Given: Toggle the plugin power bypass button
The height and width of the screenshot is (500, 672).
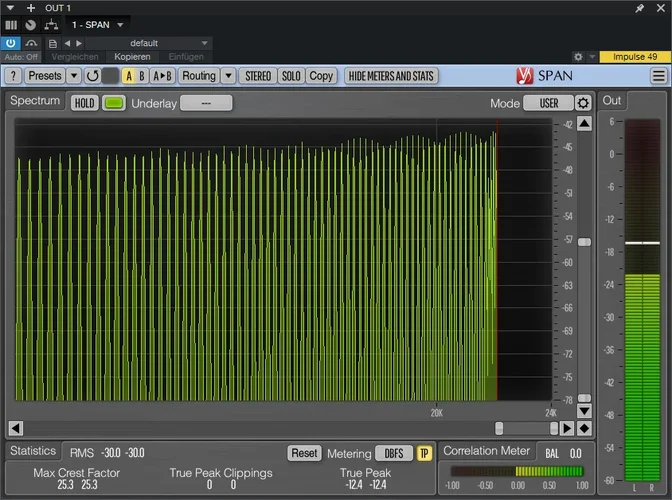Looking at the screenshot, I should [11, 43].
